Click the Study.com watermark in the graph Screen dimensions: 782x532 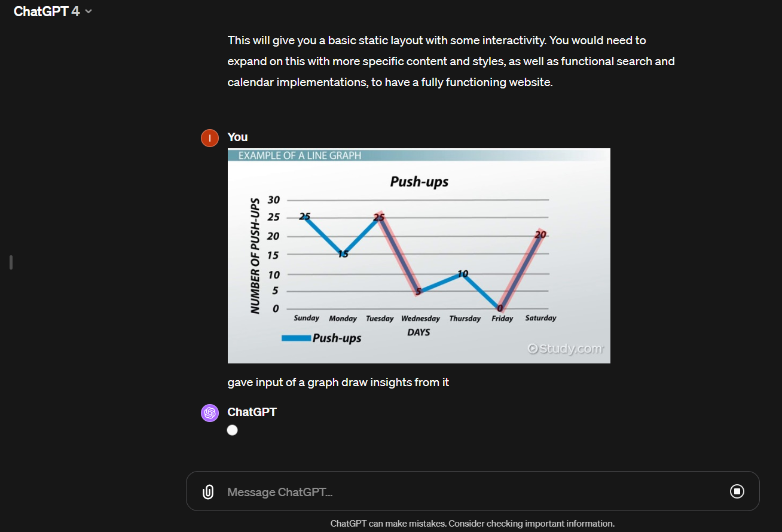click(566, 348)
